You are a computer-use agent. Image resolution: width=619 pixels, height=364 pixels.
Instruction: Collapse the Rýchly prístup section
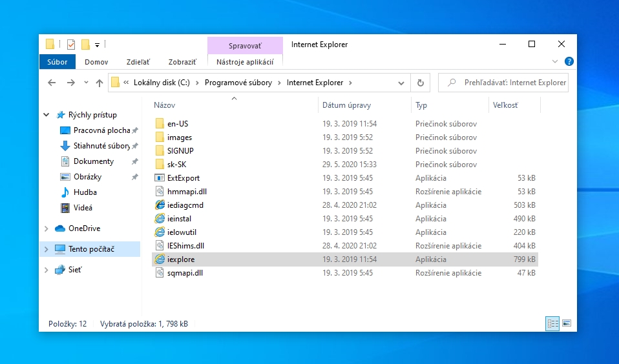(x=46, y=115)
